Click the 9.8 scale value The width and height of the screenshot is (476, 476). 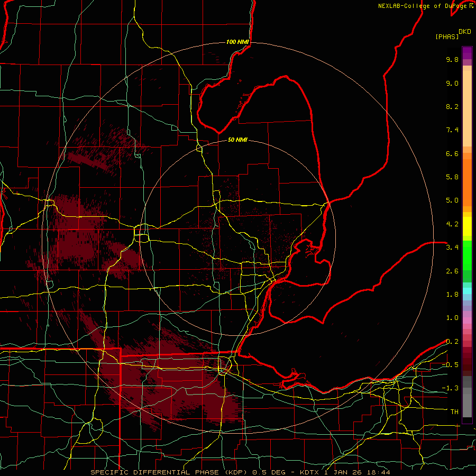(x=452, y=59)
